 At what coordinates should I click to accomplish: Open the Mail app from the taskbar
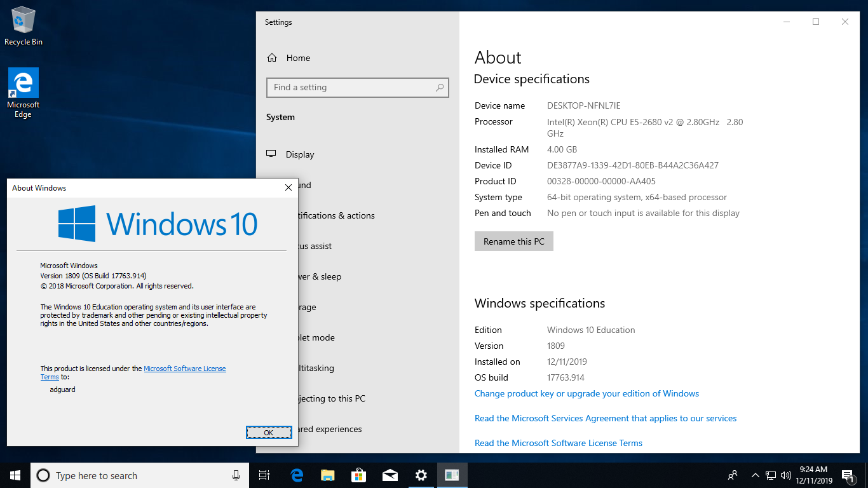click(390, 475)
